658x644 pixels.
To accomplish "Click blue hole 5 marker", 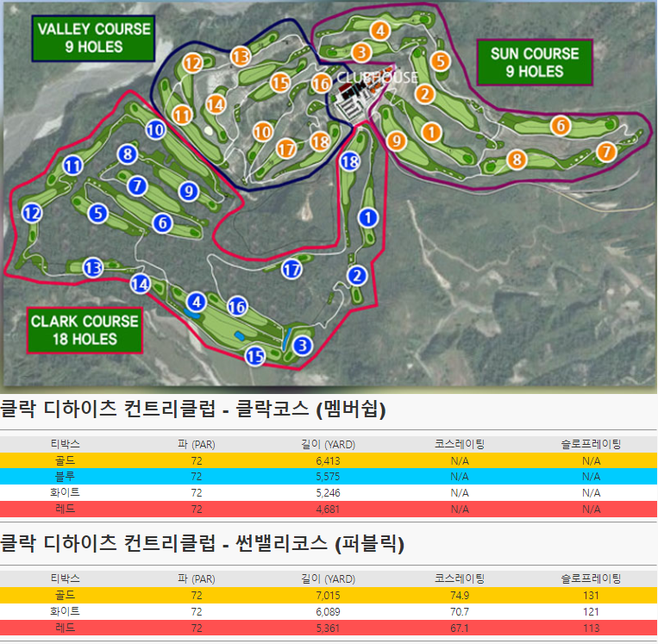I will pos(97,213).
